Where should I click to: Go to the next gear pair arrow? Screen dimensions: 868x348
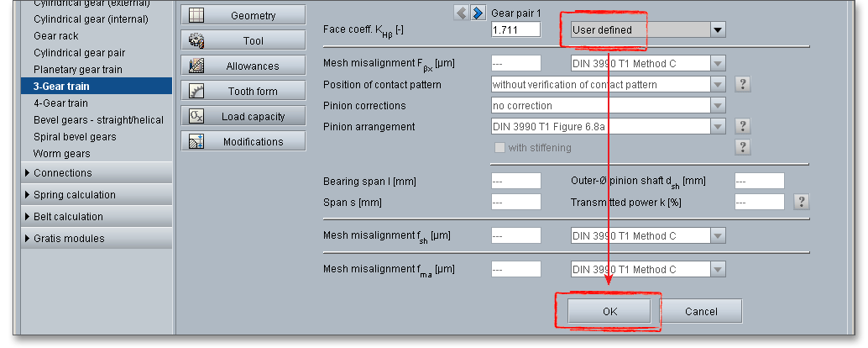pos(478,13)
